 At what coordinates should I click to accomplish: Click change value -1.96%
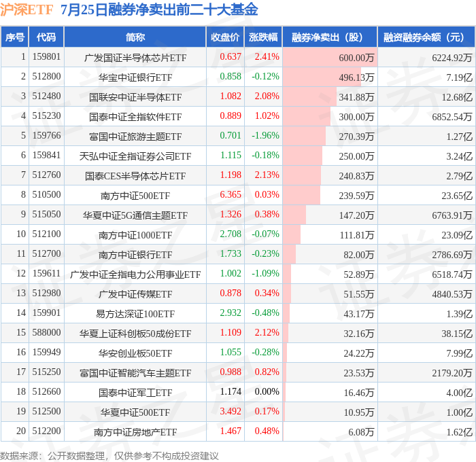(x=265, y=136)
